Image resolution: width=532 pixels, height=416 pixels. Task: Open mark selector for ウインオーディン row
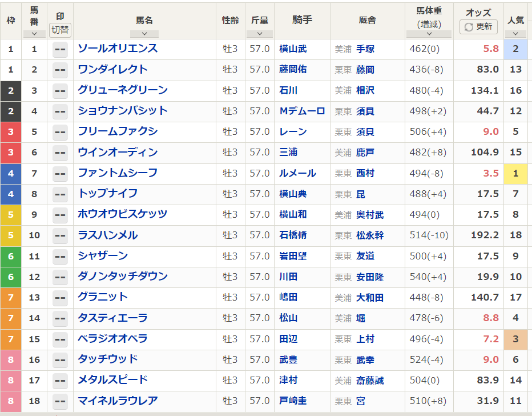(x=60, y=153)
